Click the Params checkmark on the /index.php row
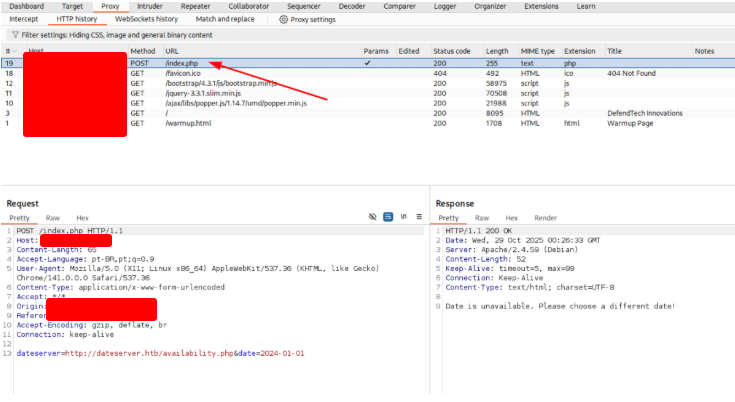Screen dimensions: 735x402 point(368,63)
